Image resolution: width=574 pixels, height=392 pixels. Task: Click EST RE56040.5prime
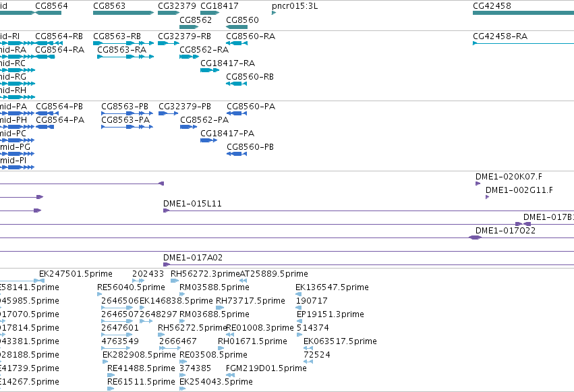[x=100, y=294]
